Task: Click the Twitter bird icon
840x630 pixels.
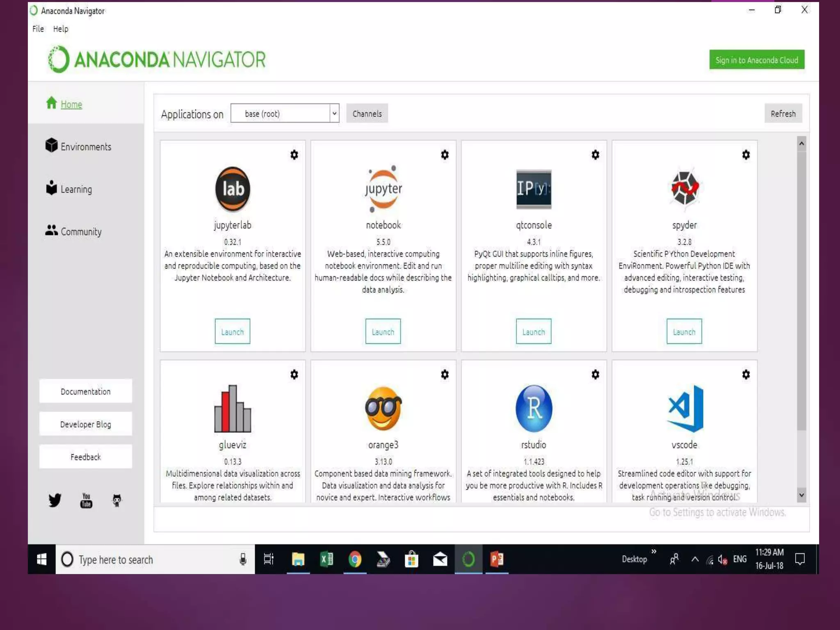Action: click(x=55, y=500)
